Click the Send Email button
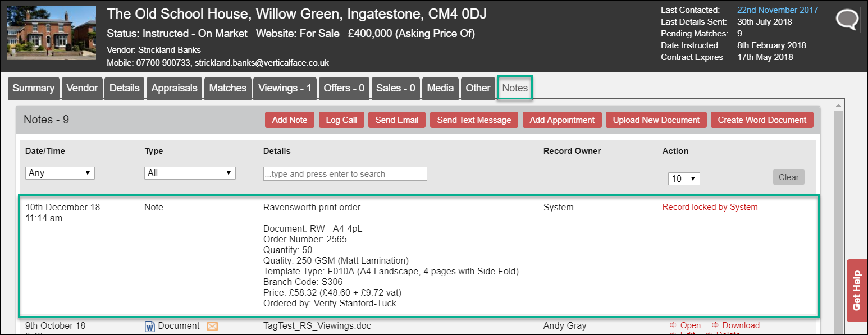Viewport: 868px width, 335px height. click(397, 120)
